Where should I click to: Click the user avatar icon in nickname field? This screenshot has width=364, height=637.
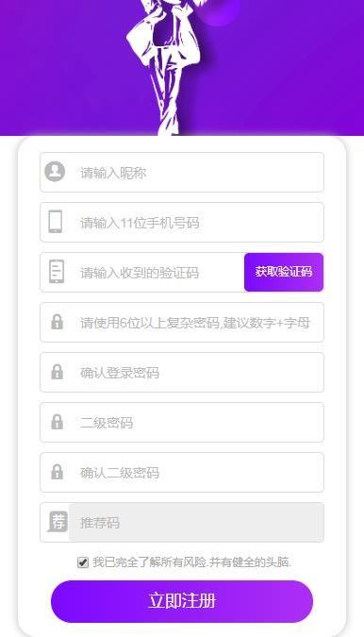(55, 172)
